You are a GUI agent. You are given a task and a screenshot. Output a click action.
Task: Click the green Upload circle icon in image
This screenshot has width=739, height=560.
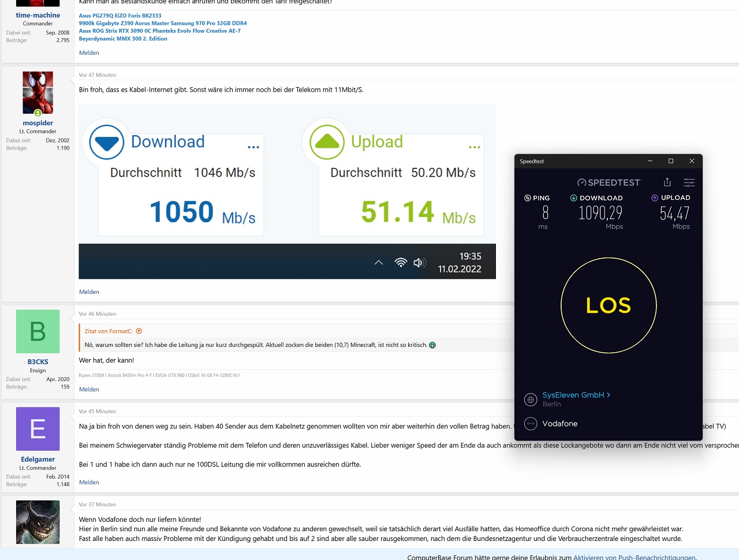[327, 142]
